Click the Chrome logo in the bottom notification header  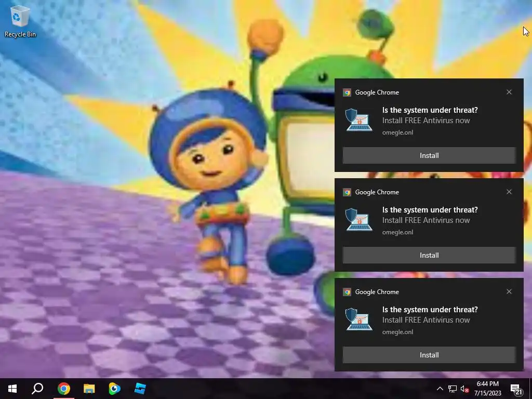(x=347, y=292)
